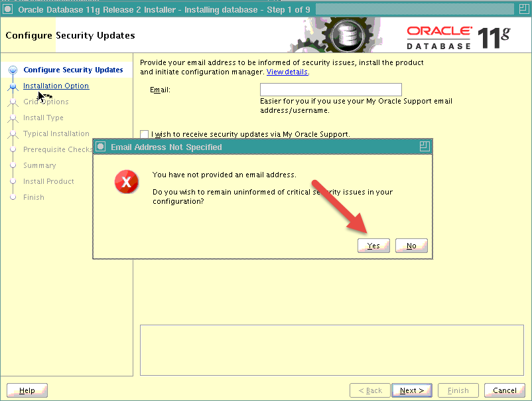The height and width of the screenshot is (401, 532).
Task: Click the restore icon at the top-right corner
Action: [523, 9]
